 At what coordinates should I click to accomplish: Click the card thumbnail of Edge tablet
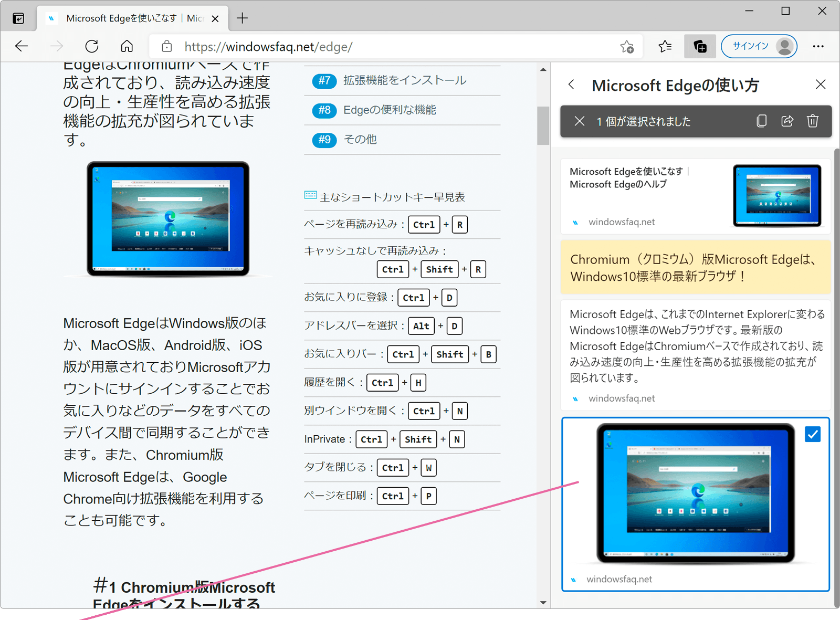click(777, 195)
